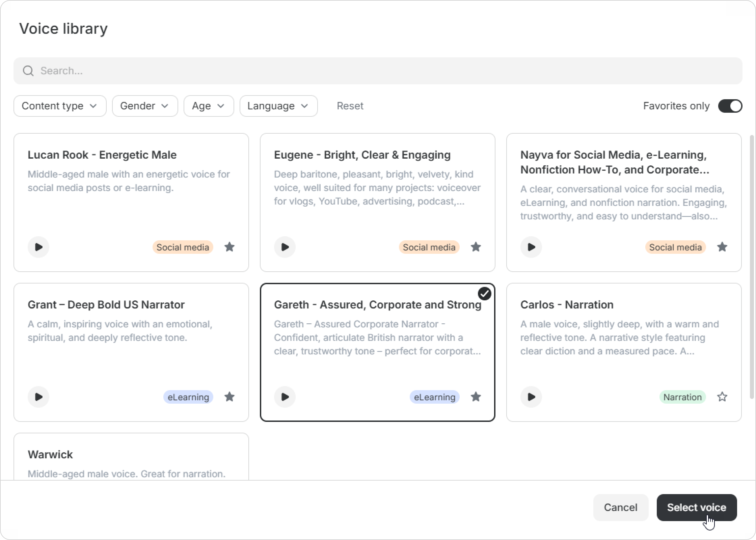This screenshot has width=756, height=540.
Task: Turn off the Favorites only switch
Action: (730, 106)
